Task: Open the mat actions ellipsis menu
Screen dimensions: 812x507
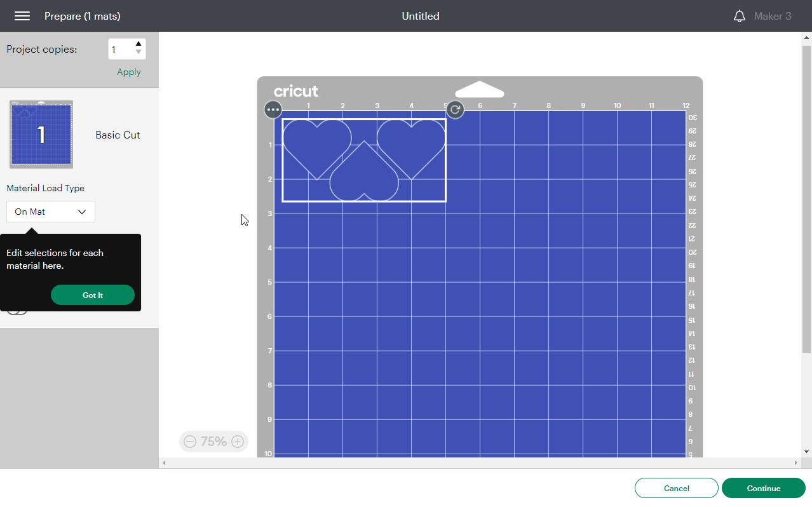Action: (273, 109)
